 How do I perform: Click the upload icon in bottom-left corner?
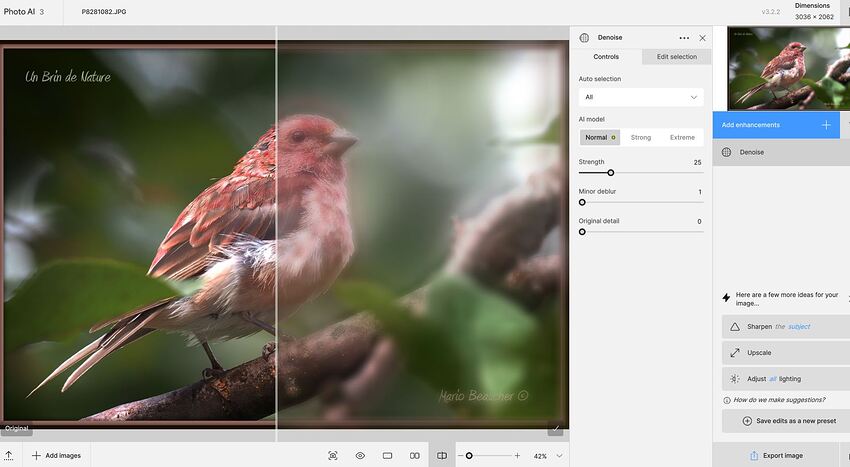pyautogui.click(x=9, y=455)
